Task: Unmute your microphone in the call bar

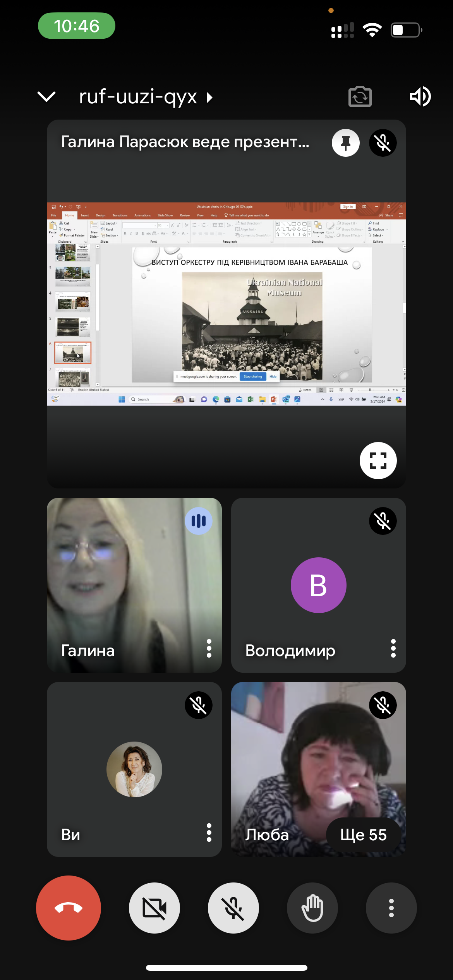Action: coord(233,908)
